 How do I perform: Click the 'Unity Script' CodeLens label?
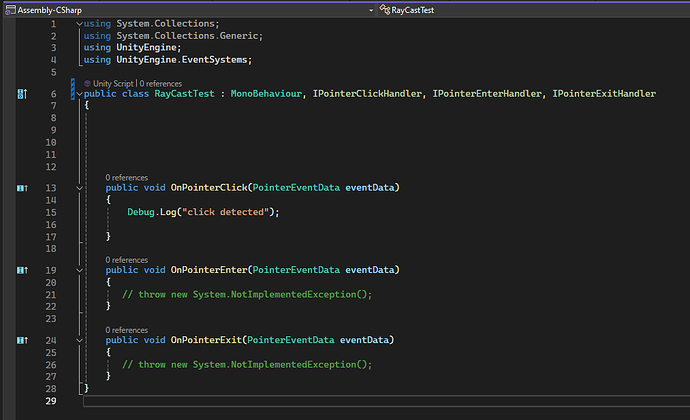pos(113,83)
